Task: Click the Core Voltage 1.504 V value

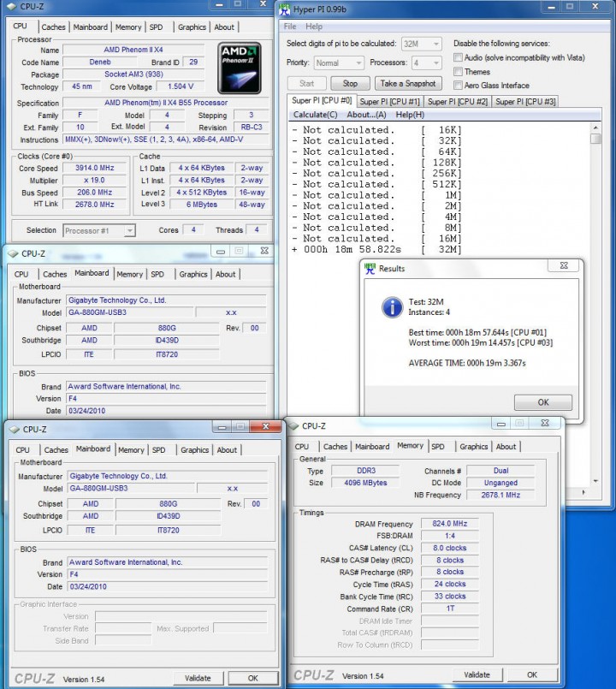Action: click(181, 86)
